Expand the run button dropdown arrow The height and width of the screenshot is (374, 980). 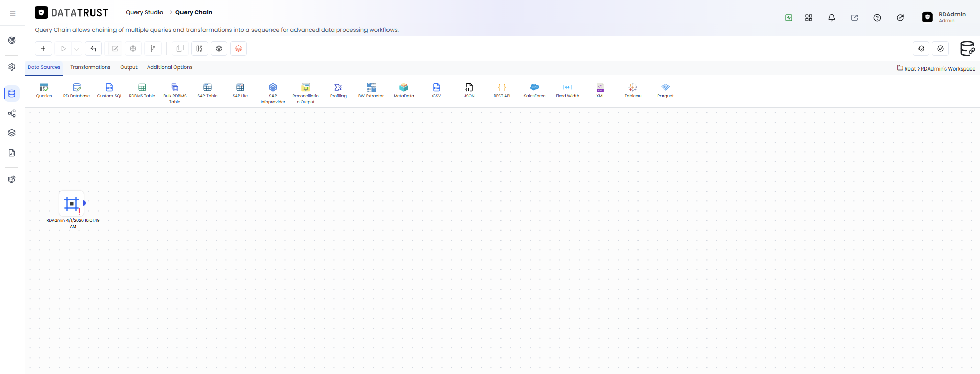77,49
